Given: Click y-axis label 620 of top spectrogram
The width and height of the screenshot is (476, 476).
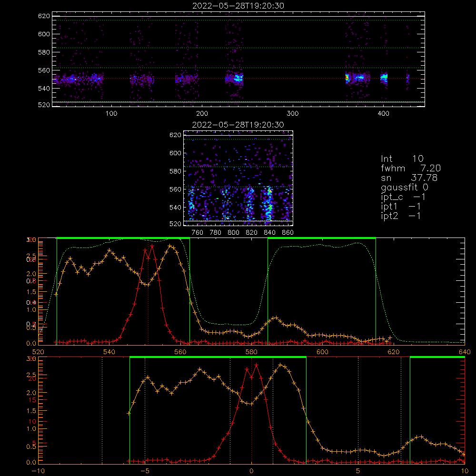Looking at the screenshot, I should [x=44, y=16].
